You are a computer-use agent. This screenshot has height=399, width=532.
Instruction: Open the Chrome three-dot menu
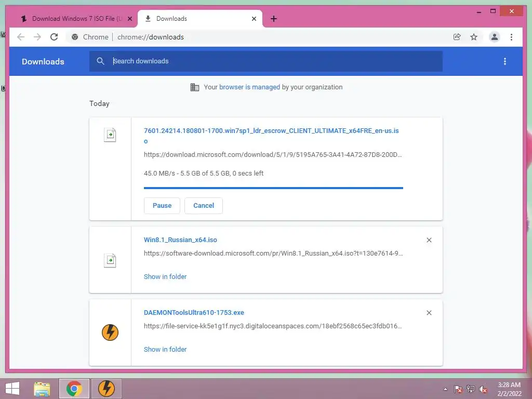[x=511, y=37]
